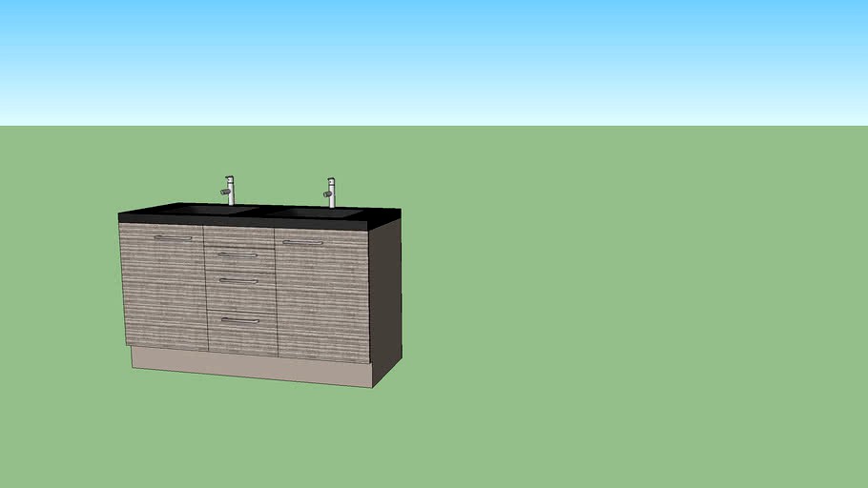Select the second drawer's handle
This screenshot has width=868, height=488.
238,255
